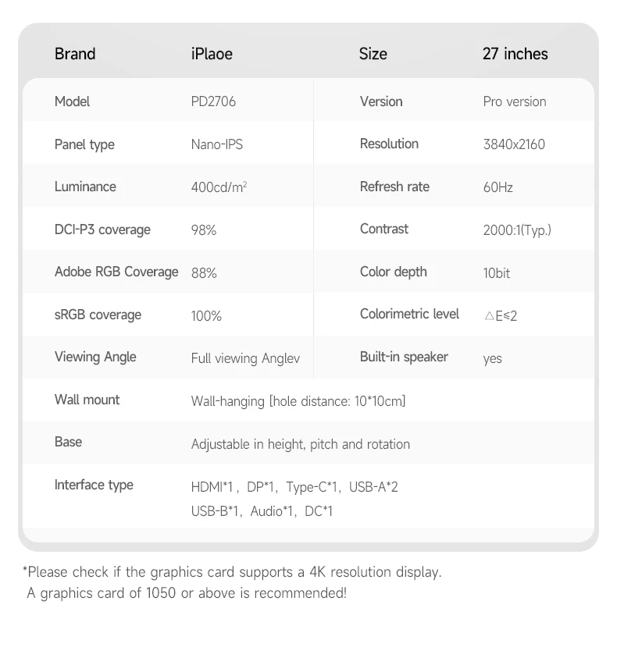This screenshot has width=617, height=672.
Task: Select the Wall-hanging hole distance text
Action: (298, 401)
